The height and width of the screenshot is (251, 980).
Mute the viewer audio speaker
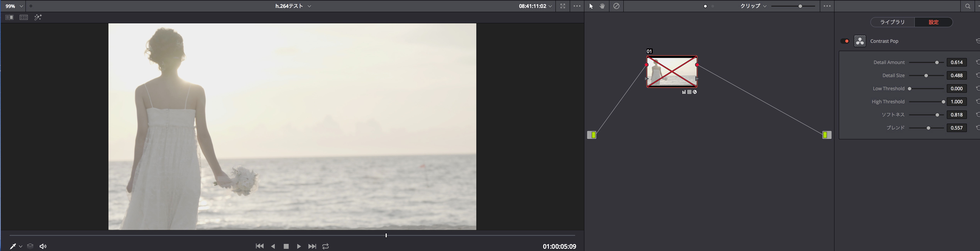click(x=43, y=246)
